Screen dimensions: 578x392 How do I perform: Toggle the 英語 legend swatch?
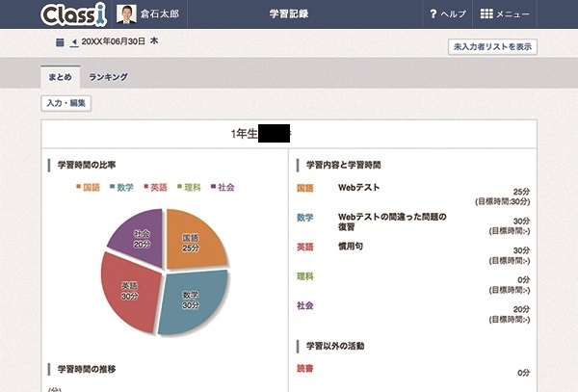click(146, 187)
